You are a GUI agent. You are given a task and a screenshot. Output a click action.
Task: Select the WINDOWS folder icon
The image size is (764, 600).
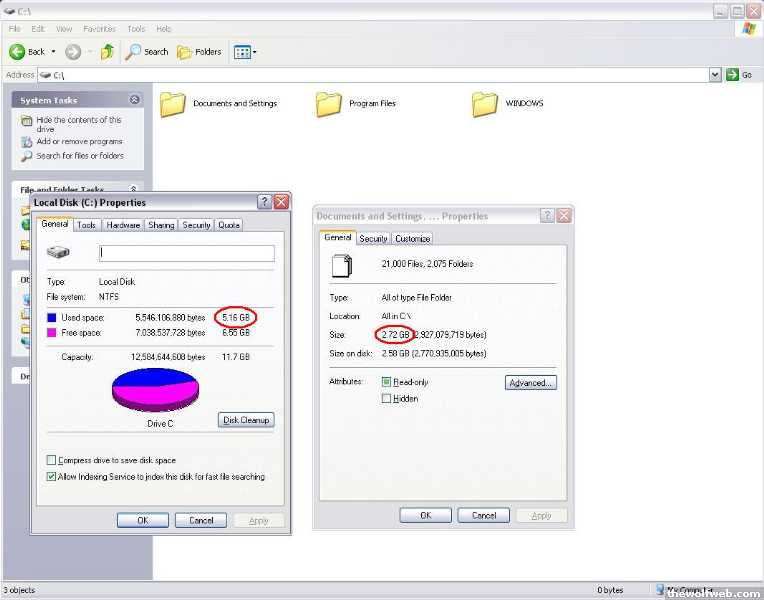pyautogui.click(x=485, y=104)
